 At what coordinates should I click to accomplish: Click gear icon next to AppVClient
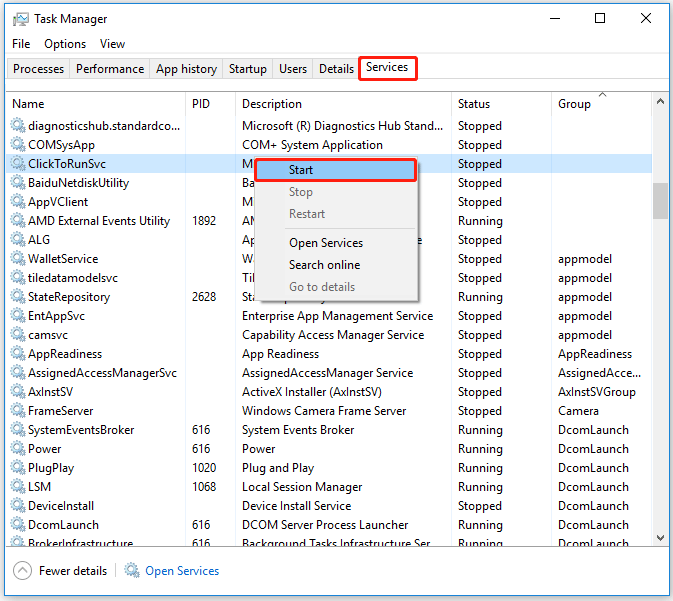click(x=18, y=201)
